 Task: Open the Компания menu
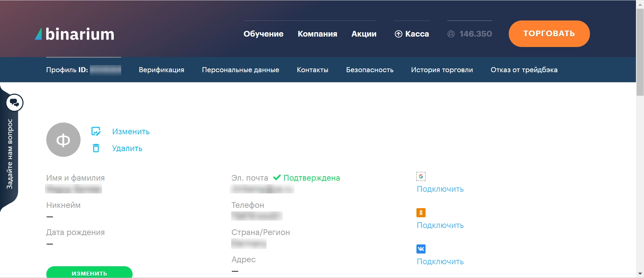tap(317, 34)
